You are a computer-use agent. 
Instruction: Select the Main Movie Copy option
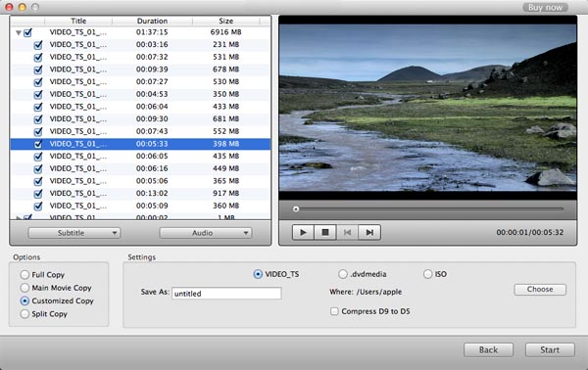[24, 288]
